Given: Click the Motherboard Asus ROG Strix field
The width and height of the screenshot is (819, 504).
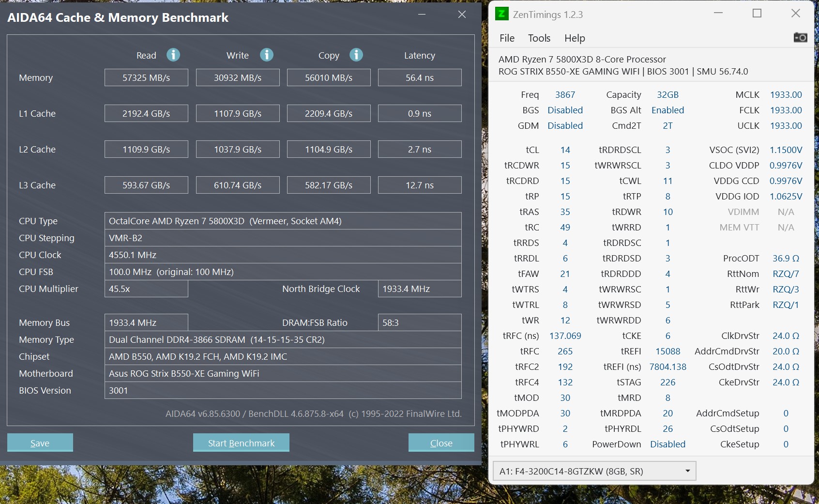Looking at the screenshot, I should 283,373.
